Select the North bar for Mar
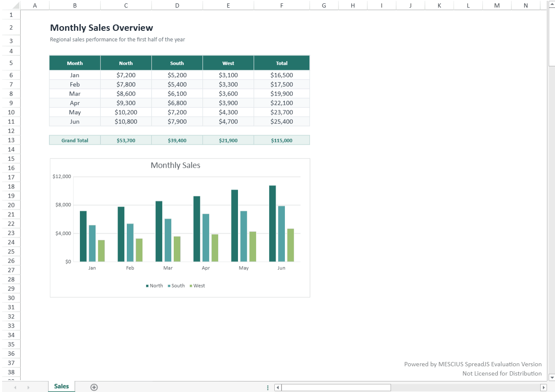555x392 pixels. [x=159, y=231]
